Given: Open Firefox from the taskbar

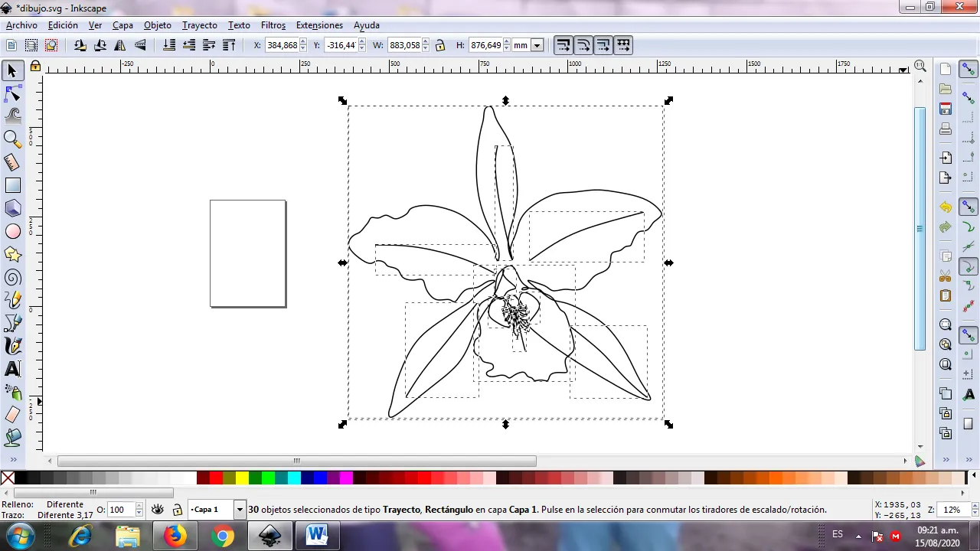Looking at the screenshot, I should 175,536.
